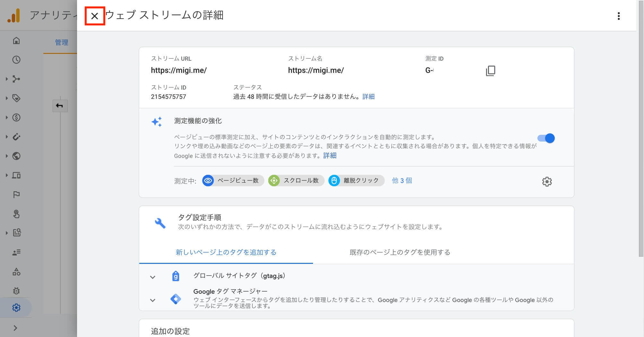Viewport: 644px width, 337px height.
Task: Click the Google Tag Manager diamond icon
Action: pos(176,299)
